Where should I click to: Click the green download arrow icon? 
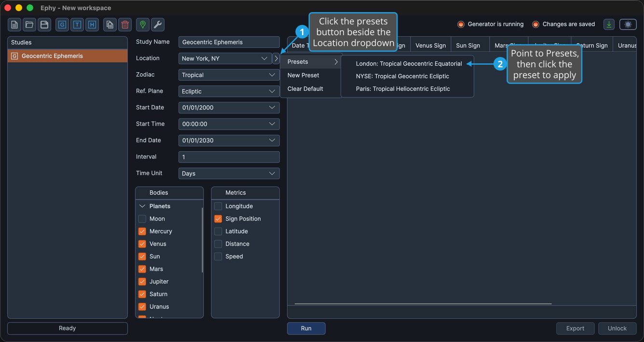609,24
